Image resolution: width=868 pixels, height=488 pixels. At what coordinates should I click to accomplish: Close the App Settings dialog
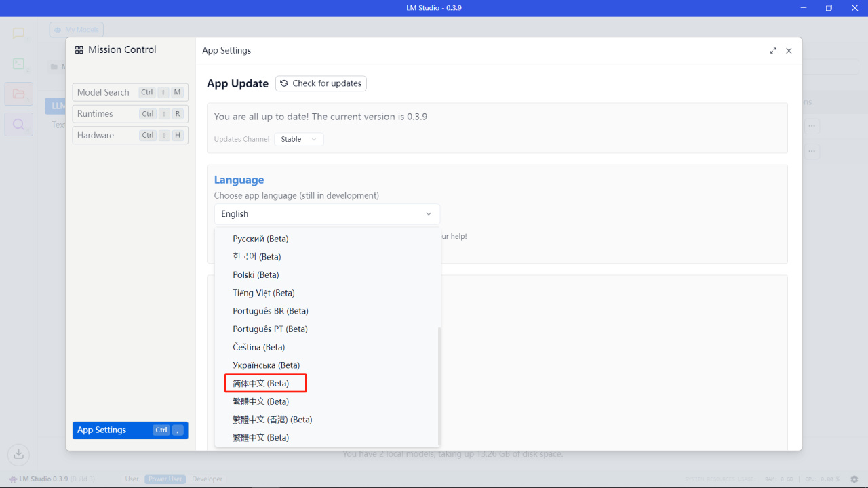click(789, 51)
